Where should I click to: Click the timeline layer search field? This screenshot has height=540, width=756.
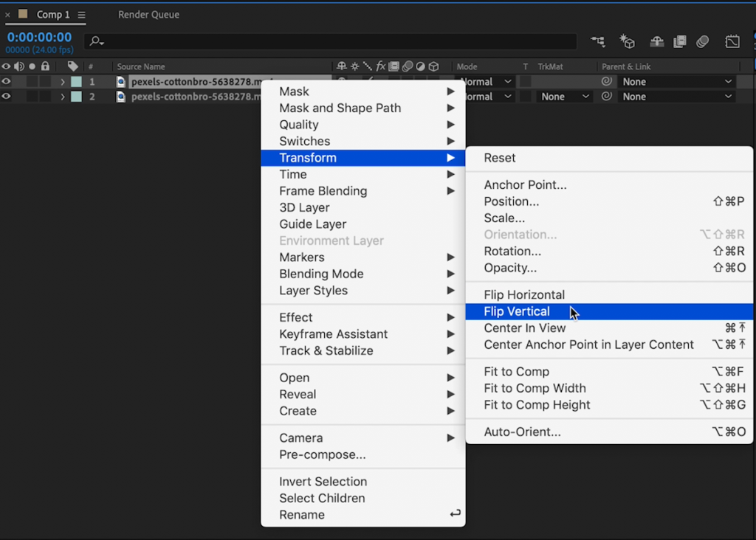pyautogui.click(x=332, y=41)
